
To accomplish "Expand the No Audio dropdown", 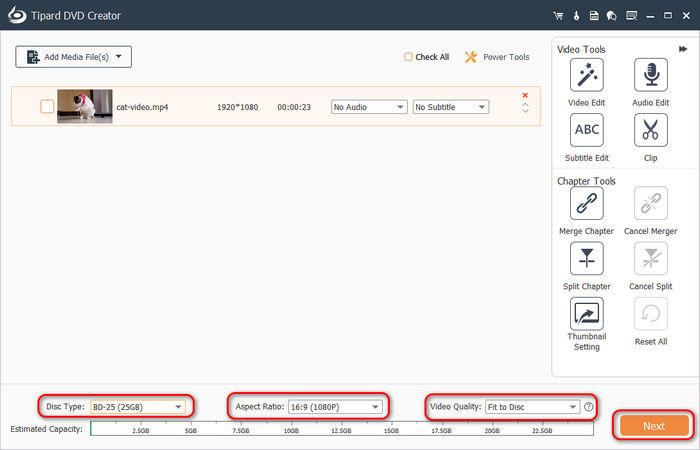I will tap(369, 107).
